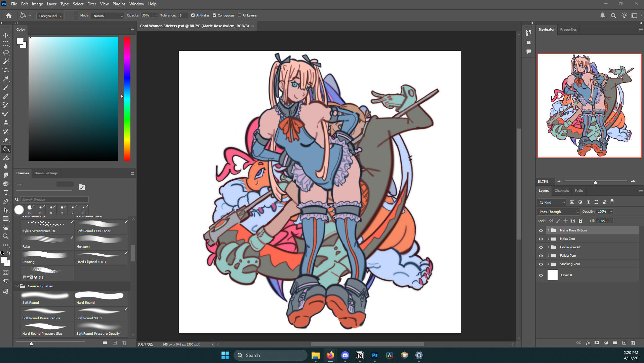Viewport: 644px width, 363px height.
Task: Select the Soft Round brush preset
Action: coord(47,298)
